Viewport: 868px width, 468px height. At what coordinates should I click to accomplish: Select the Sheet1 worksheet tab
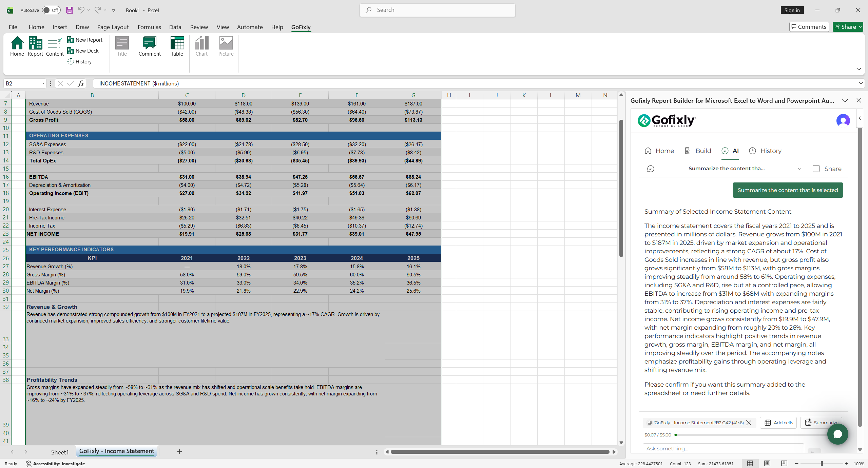[x=60, y=452]
